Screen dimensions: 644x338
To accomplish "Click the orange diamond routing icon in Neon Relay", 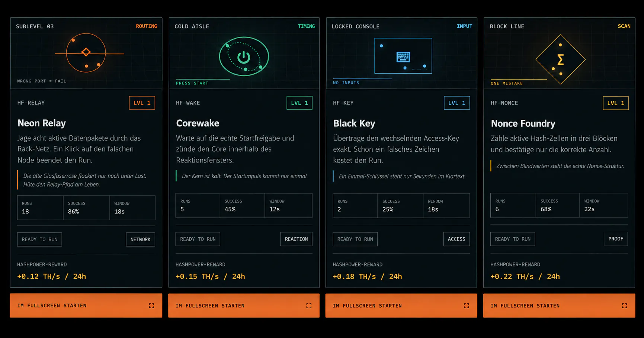I will [86, 52].
